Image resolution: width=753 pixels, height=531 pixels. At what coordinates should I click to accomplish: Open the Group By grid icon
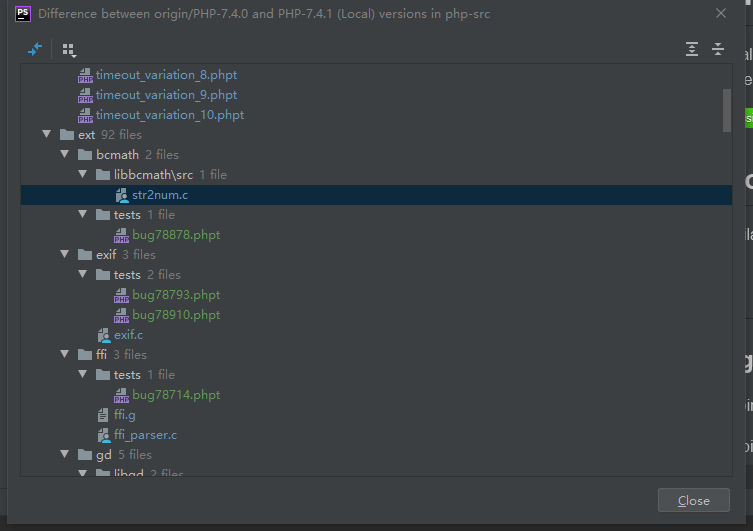[x=69, y=50]
